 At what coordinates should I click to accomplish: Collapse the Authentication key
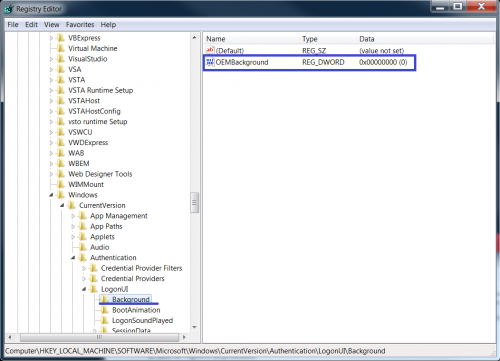(x=73, y=258)
